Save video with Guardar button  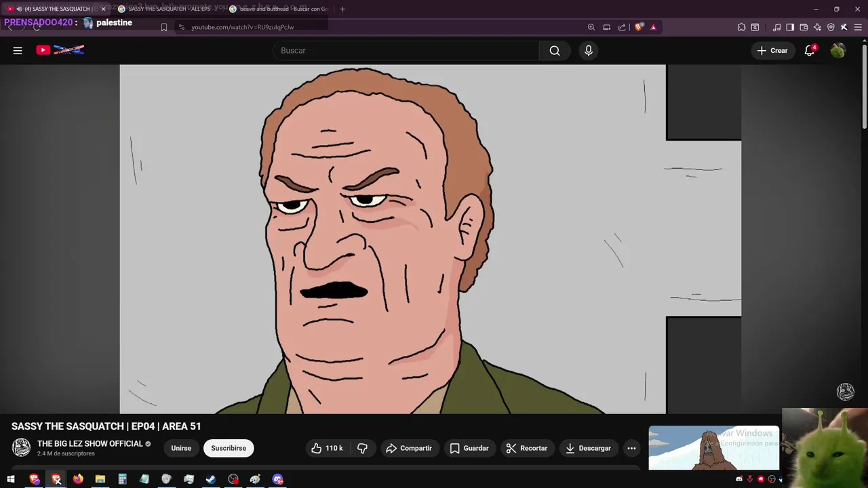tap(469, 448)
